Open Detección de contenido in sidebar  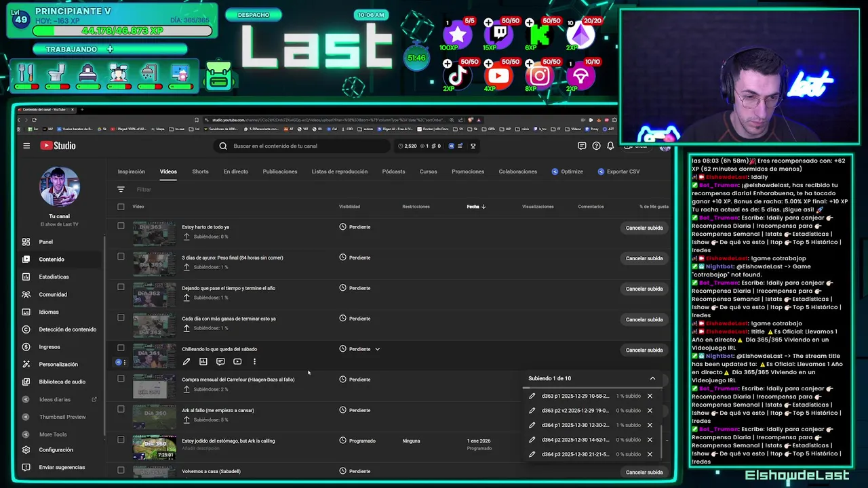(67, 329)
